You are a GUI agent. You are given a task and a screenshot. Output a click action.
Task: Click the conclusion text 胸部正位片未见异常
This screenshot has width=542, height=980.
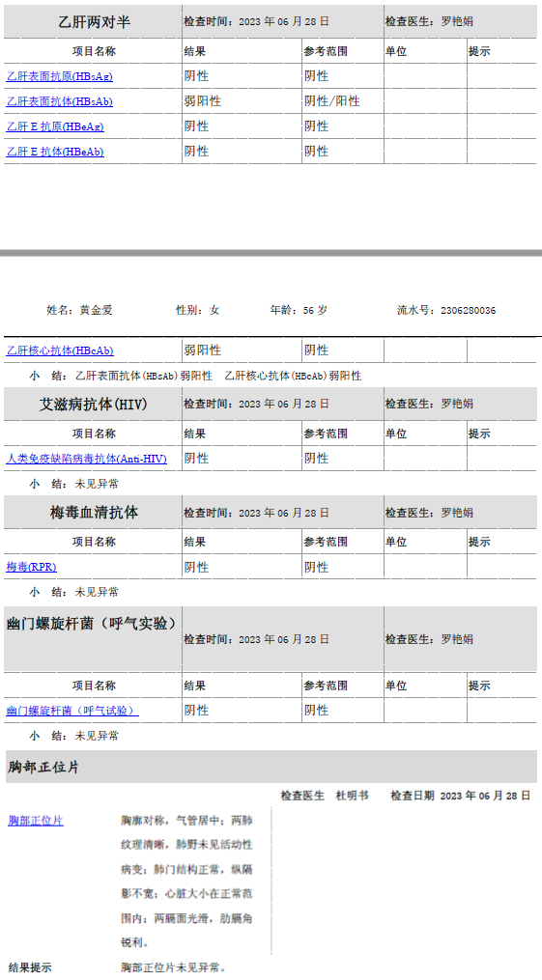pyautogui.click(x=171, y=968)
